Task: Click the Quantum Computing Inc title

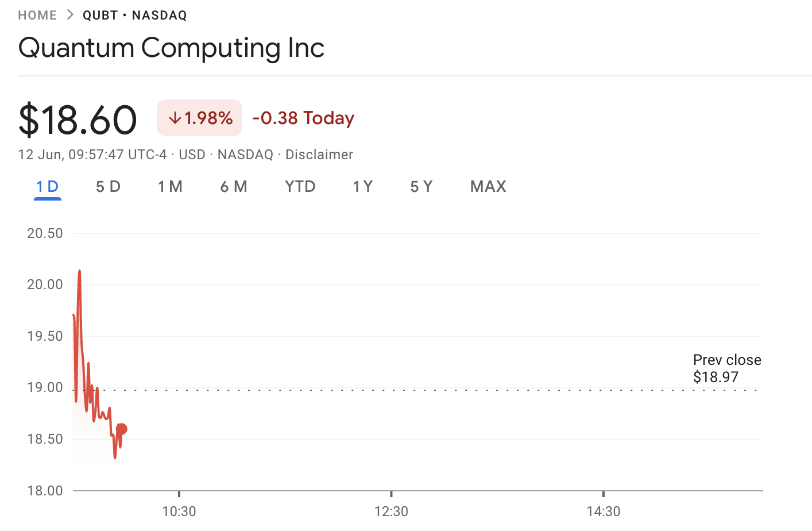Action: tap(171, 48)
